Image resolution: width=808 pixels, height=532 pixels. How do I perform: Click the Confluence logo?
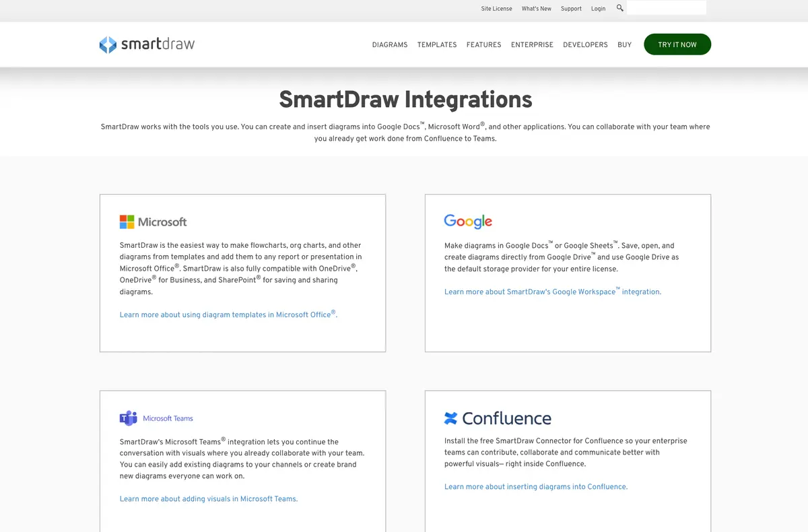498,418
